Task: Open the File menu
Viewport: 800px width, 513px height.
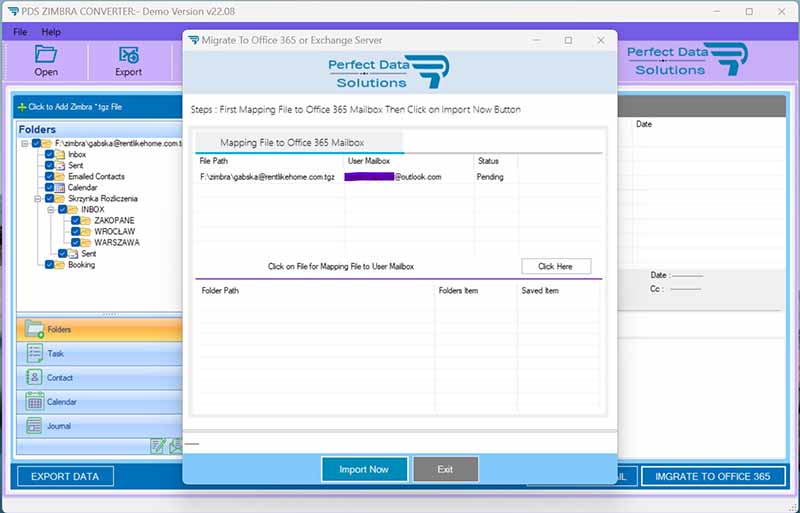Action: pos(20,32)
